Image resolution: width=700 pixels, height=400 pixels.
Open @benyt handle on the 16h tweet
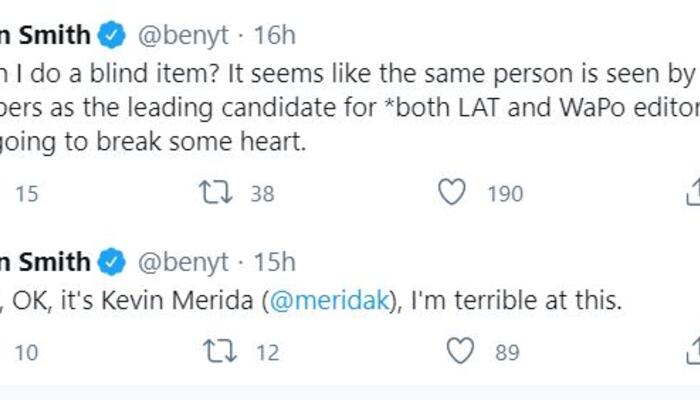pyautogui.click(x=183, y=36)
